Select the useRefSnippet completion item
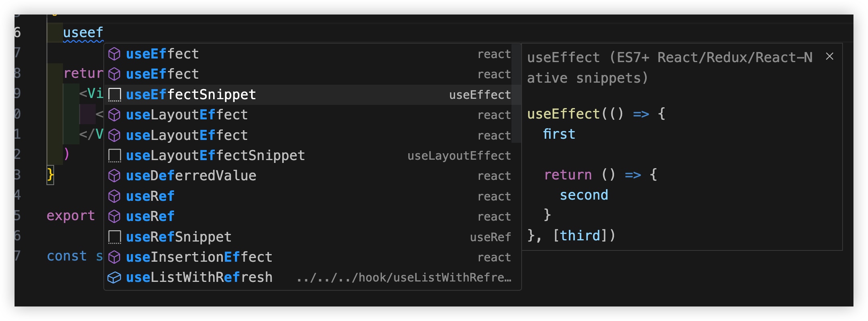The height and width of the screenshot is (321, 868). point(178,237)
